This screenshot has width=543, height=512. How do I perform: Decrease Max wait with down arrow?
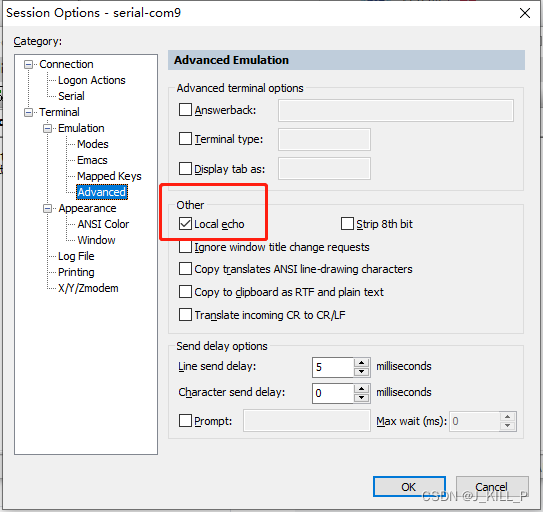coord(508,426)
